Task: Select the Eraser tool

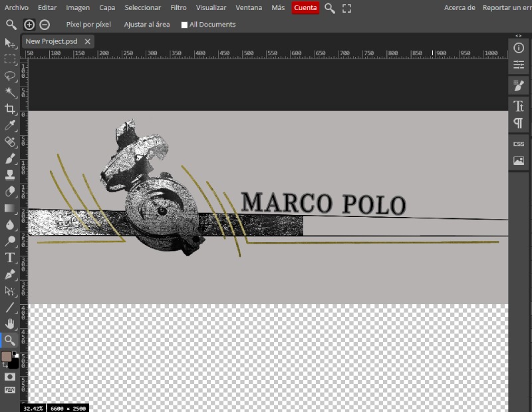Action: (10, 192)
